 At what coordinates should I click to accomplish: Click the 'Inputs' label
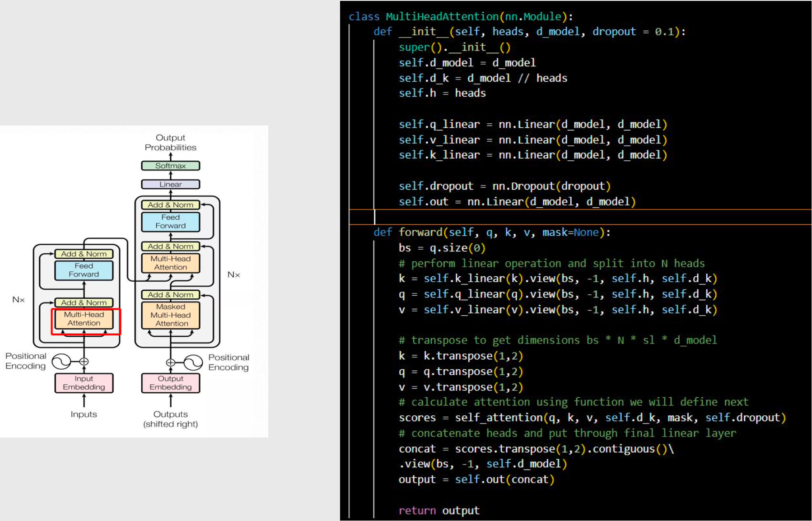point(84,414)
